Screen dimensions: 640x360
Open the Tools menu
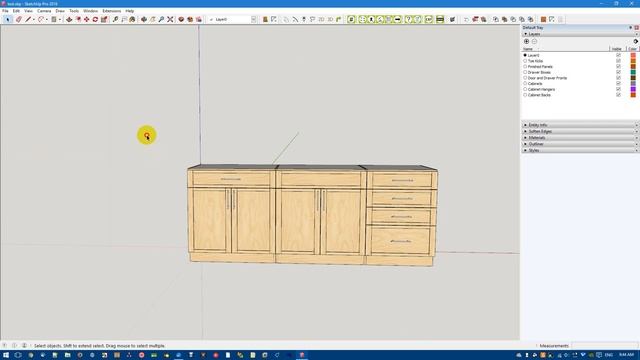[x=74, y=11]
